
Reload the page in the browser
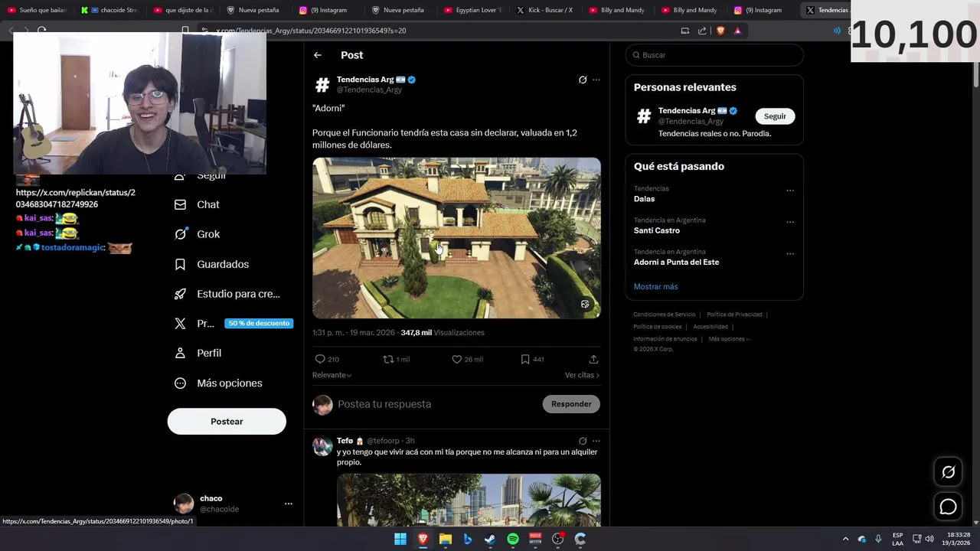42,31
